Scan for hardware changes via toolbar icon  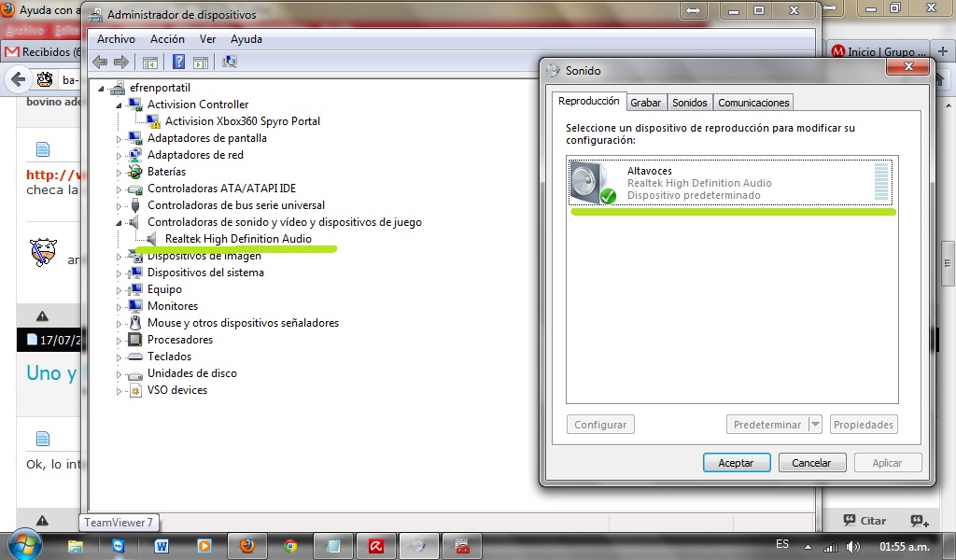point(230,62)
